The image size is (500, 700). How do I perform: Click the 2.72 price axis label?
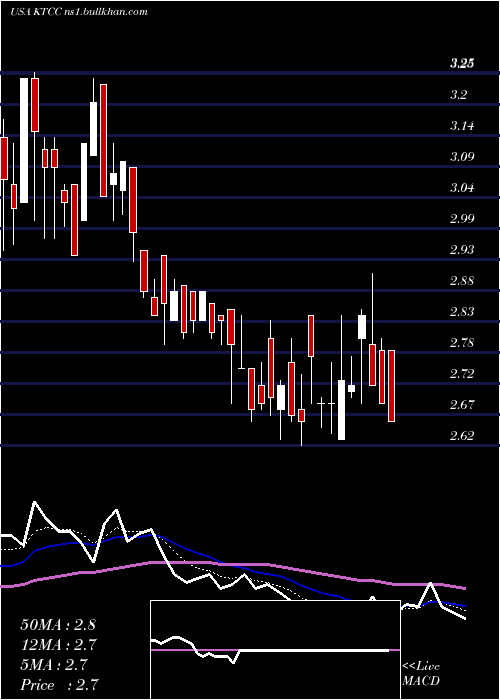click(462, 374)
